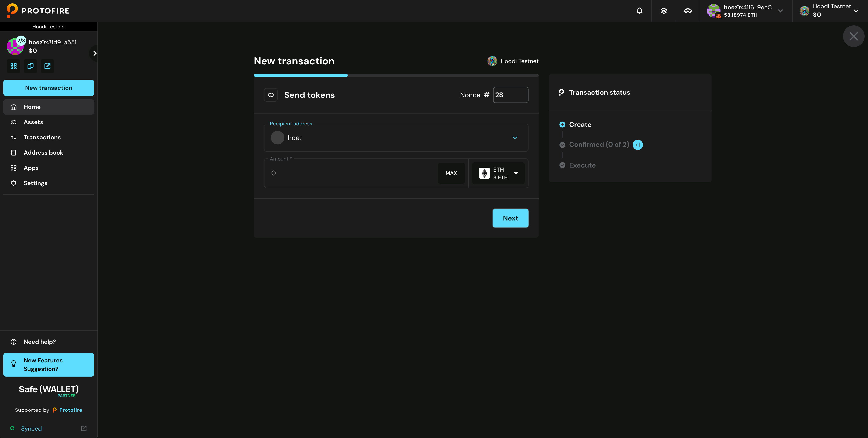Click inside the Nonce input field
This screenshot has height=438, width=868.
click(511, 95)
